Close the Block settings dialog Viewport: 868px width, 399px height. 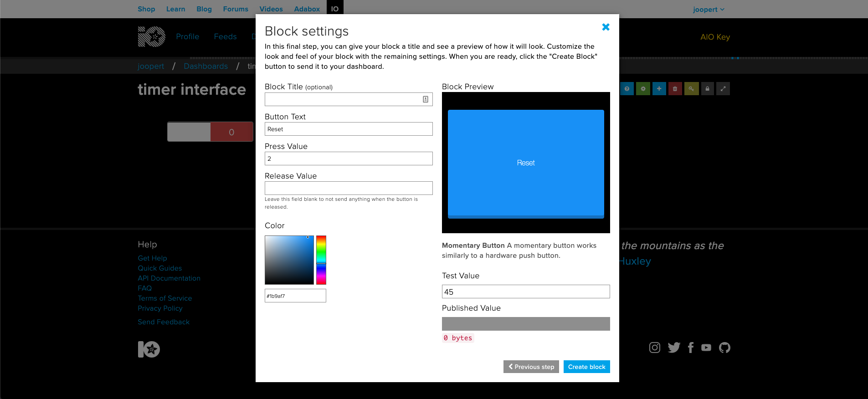(606, 27)
